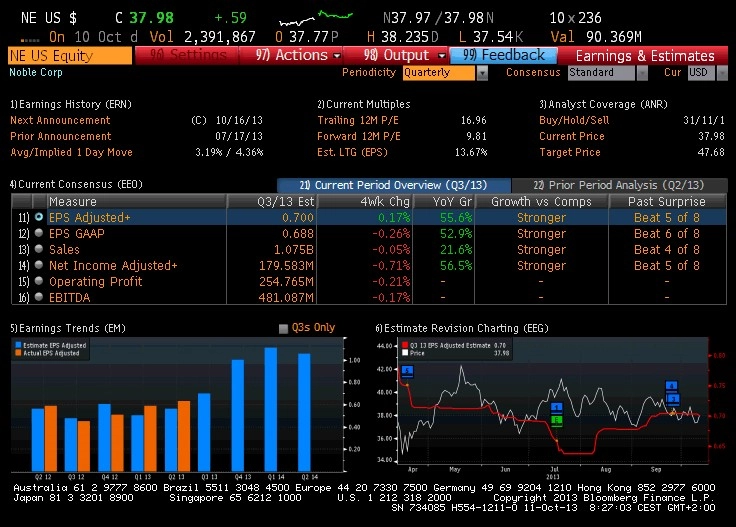Click the Net Income YoY growth 56.5%
This screenshot has height=527, width=736.
point(456,265)
